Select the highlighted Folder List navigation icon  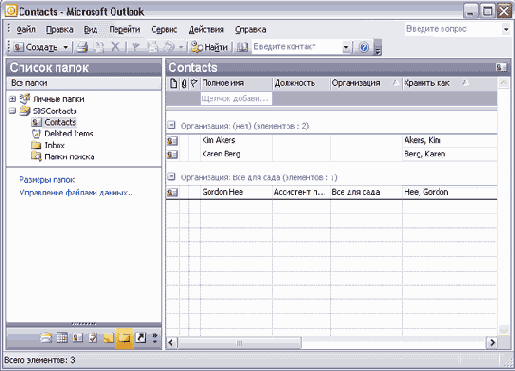click(124, 338)
